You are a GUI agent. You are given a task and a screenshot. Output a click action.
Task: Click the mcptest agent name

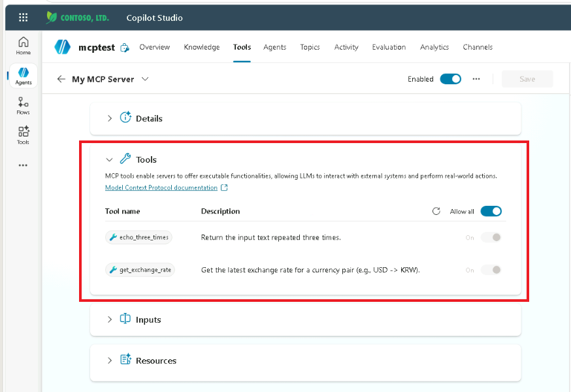coord(97,48)
